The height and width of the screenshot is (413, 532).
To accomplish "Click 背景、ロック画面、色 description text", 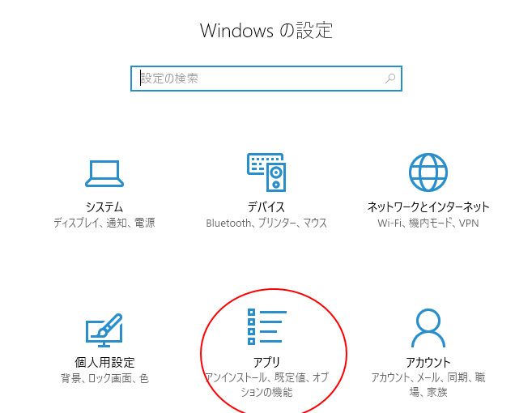I will coord(104,378).
